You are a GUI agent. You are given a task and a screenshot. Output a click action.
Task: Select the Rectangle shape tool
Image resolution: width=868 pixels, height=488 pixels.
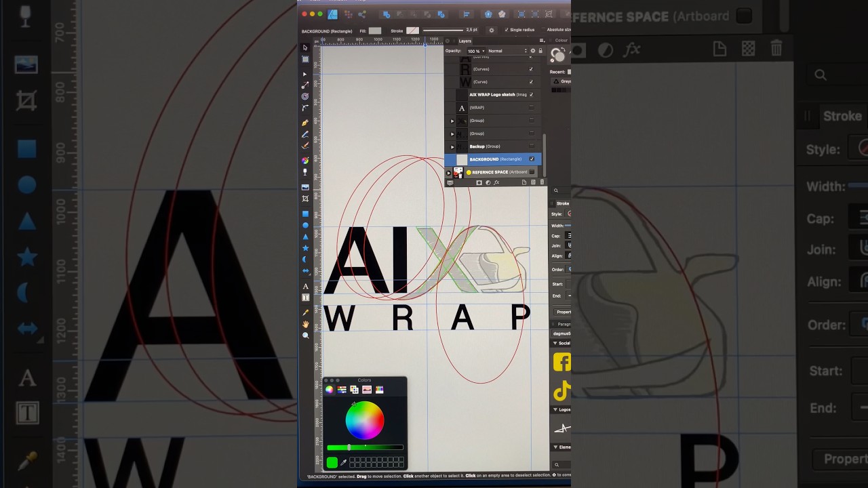pyautogui.click(x=305, y=213)
